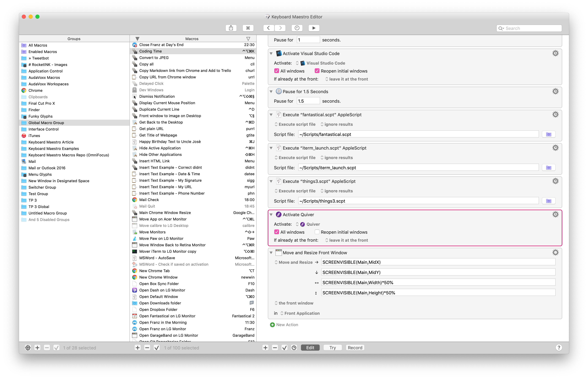Viewport: 588px width, 379px height.
Task: Click the Try button
Action: (332, 348)
